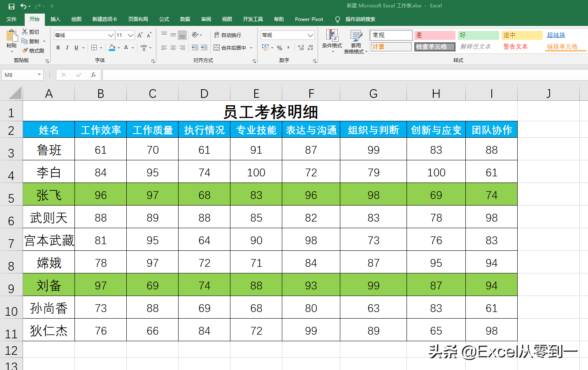
Task: Click the center text horizontally icon
Action: [173, 48]
